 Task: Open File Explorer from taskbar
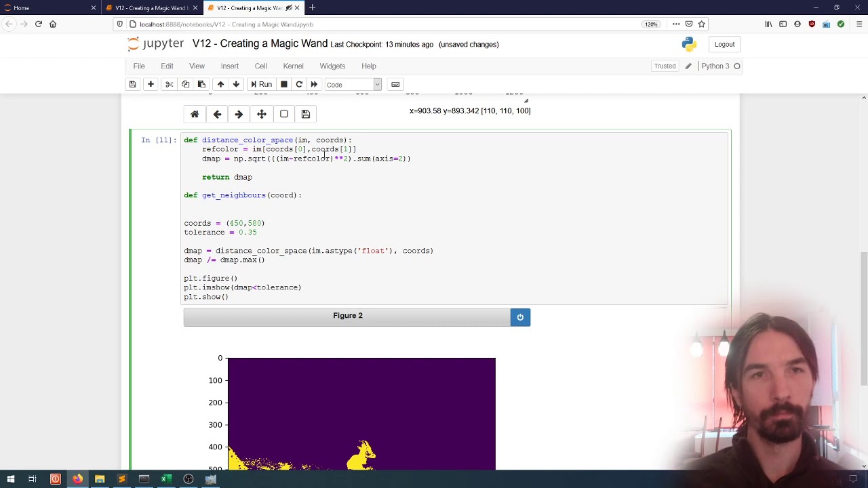point(100,479)
